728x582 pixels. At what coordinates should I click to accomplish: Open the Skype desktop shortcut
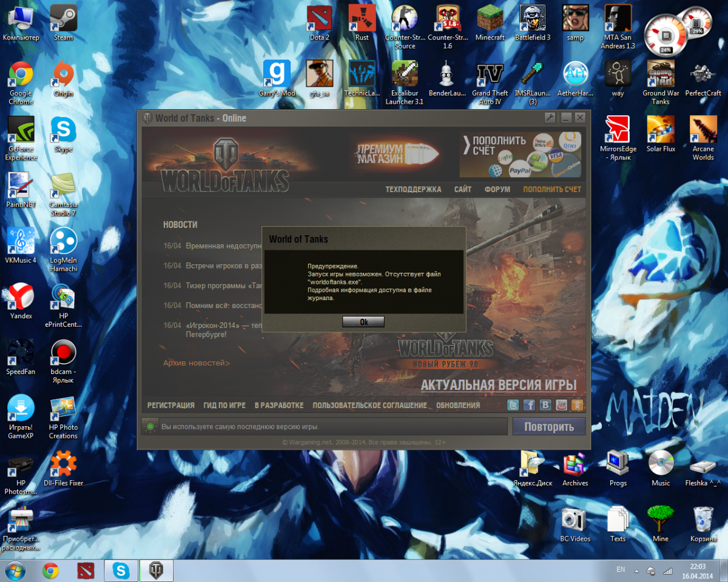63,135
